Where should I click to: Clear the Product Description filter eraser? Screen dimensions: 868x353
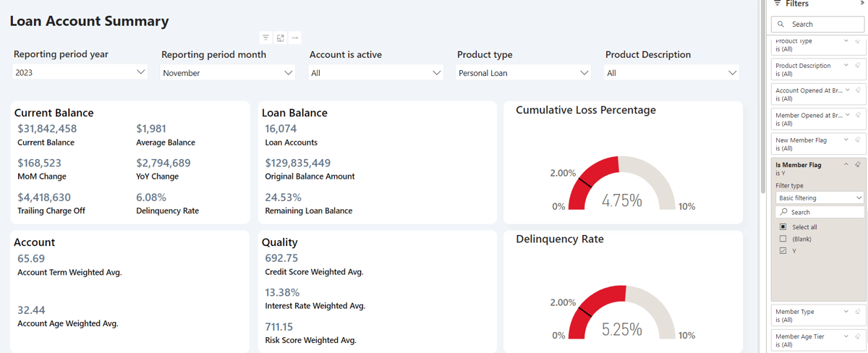coord(858,65)
